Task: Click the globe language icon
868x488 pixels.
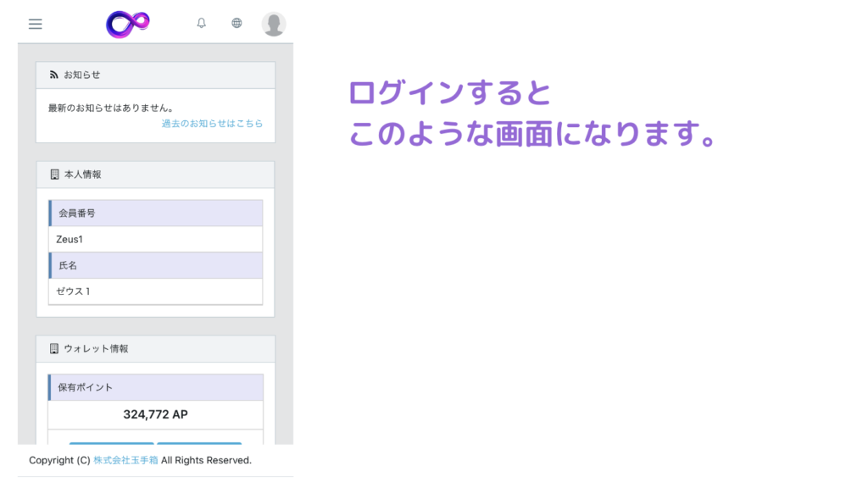Action: point(237,24)
